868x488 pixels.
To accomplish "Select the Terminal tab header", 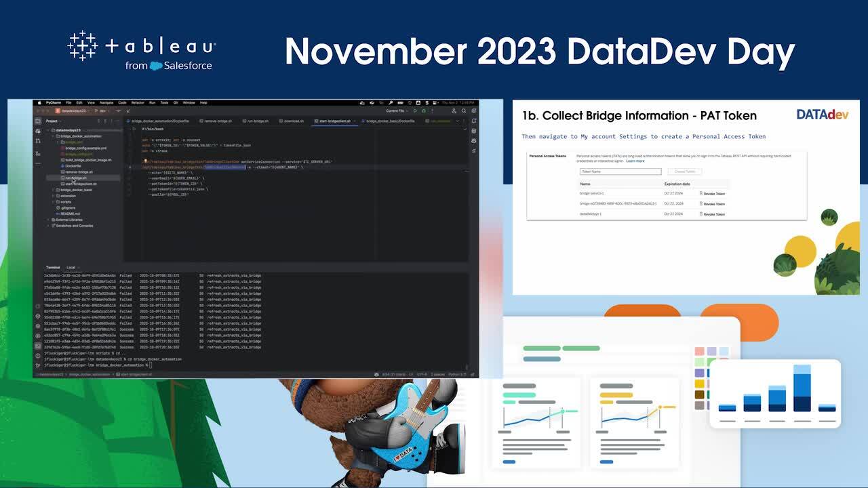I will [x=54, y=268].
